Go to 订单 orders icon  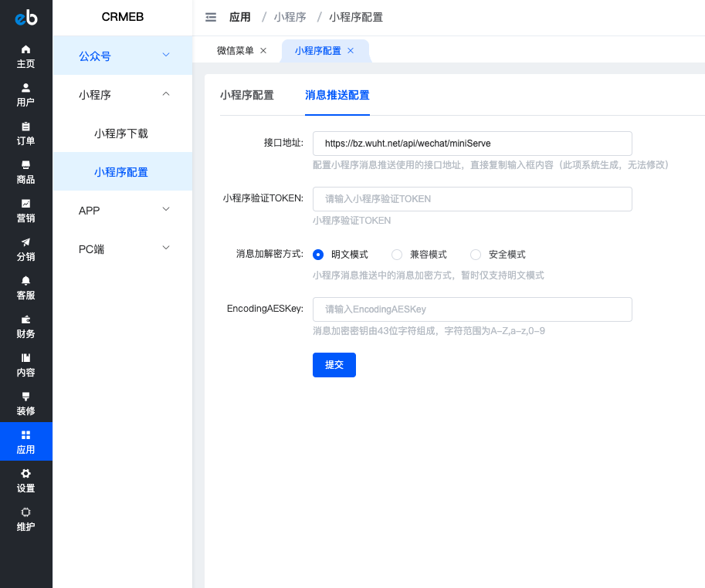26,127
